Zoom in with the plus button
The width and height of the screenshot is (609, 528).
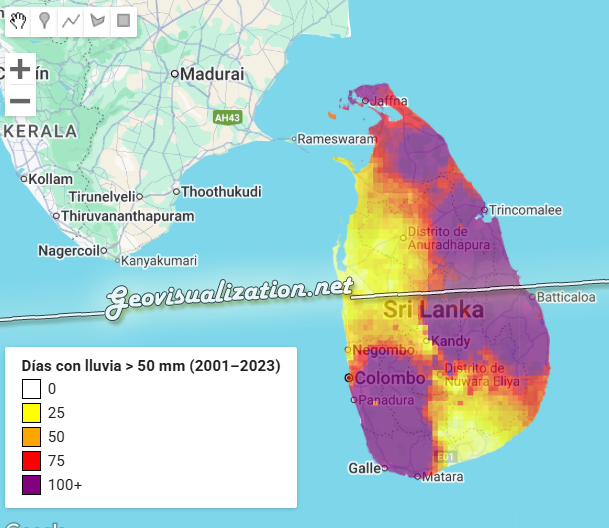pos(20,69)
